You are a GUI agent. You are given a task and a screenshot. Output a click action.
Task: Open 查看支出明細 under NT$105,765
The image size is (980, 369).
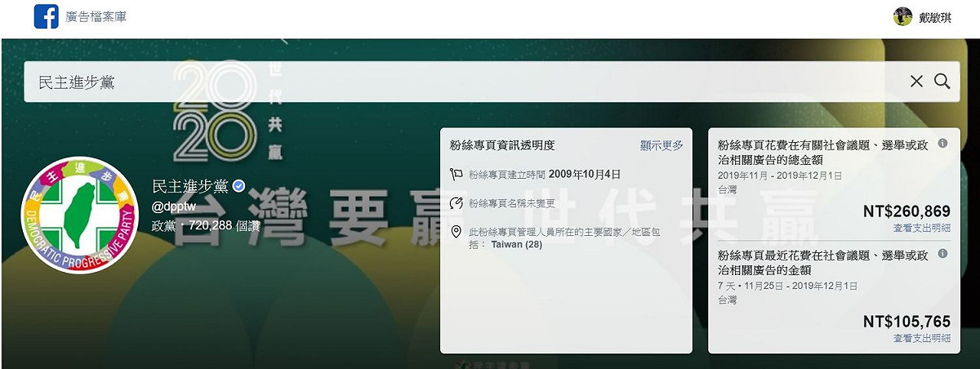922,338
